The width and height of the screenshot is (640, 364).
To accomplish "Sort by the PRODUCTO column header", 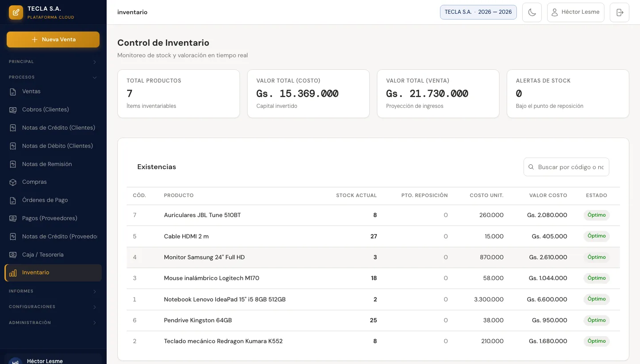I will [179, 195].
